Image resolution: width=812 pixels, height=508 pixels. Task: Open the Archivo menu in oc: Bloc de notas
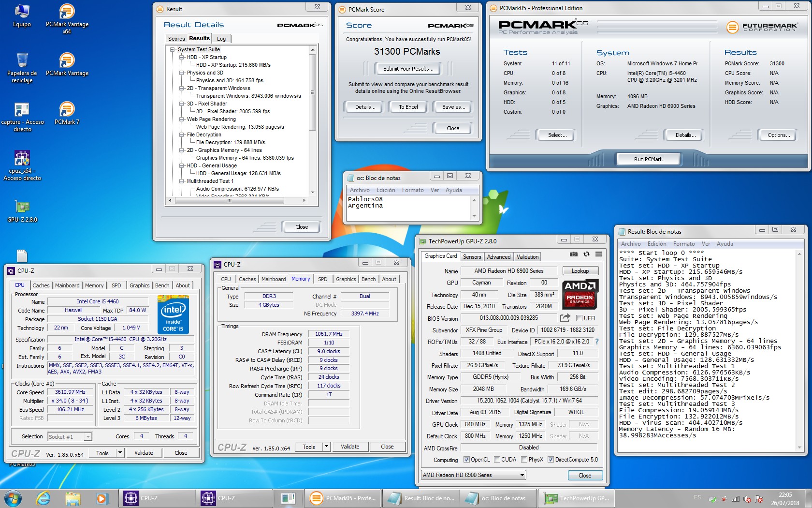360,190
